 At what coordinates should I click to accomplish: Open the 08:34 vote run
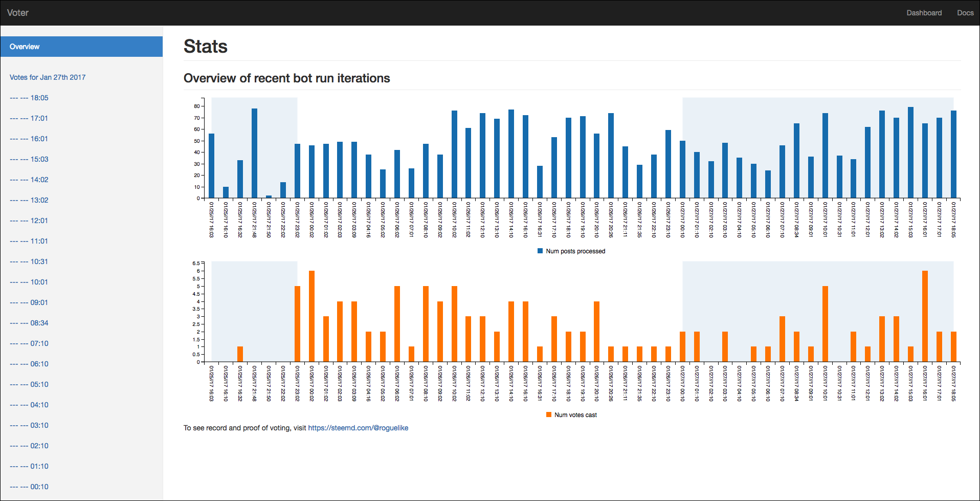(x=29, y=323)
